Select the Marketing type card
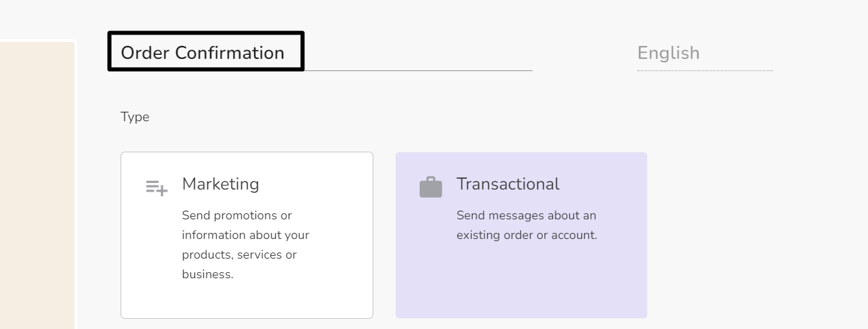 coord(247,235)
